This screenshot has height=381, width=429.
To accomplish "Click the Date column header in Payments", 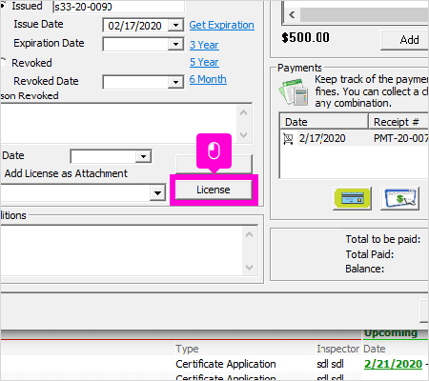I will point(324,122).
